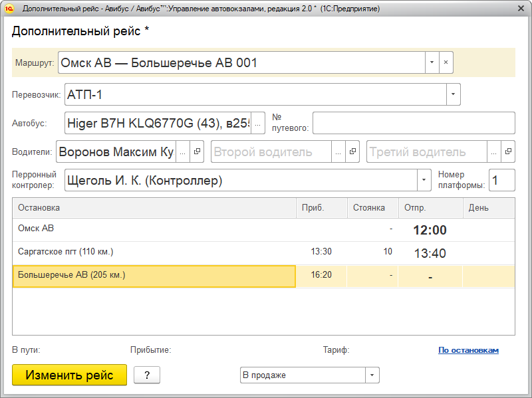532x398 pixels.
Task: Click into the № путевого input field
Action: (414, 123)
